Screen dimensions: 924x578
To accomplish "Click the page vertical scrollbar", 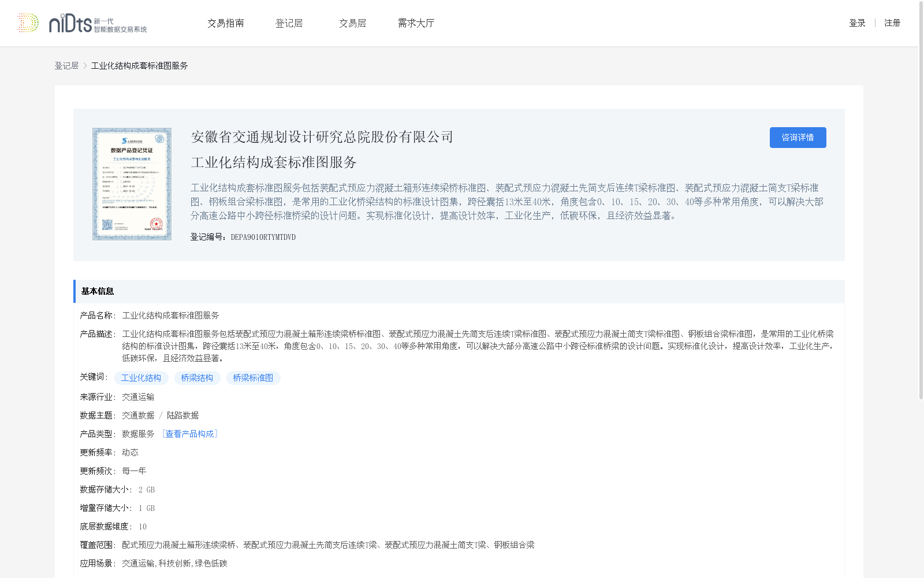I will pos(921,200).
